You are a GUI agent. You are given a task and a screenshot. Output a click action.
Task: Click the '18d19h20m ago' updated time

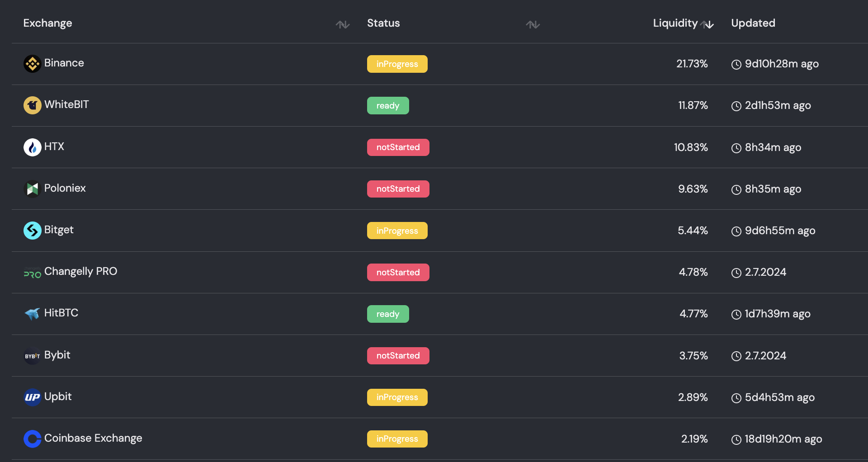[783, 439]
